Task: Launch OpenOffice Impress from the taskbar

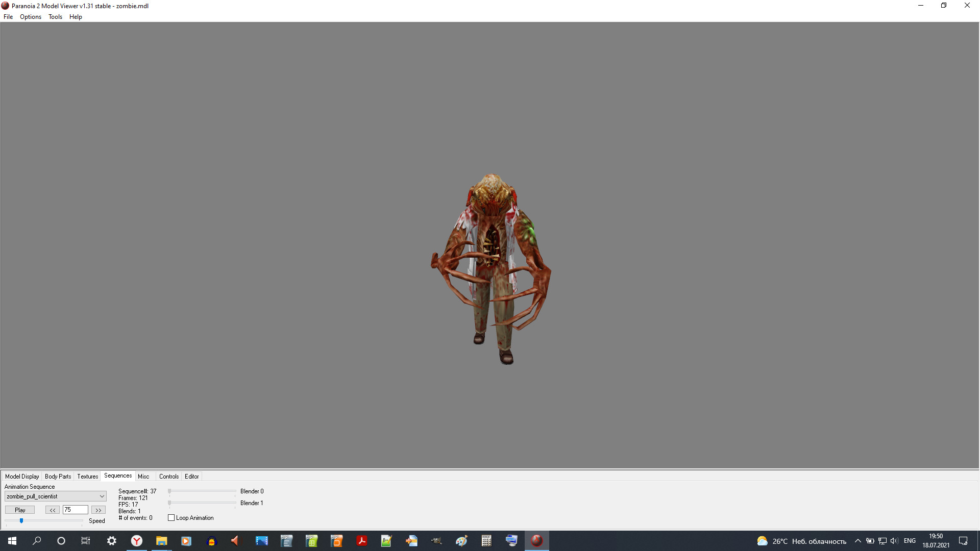Action: pyautogui.click(x=336, y=540)
